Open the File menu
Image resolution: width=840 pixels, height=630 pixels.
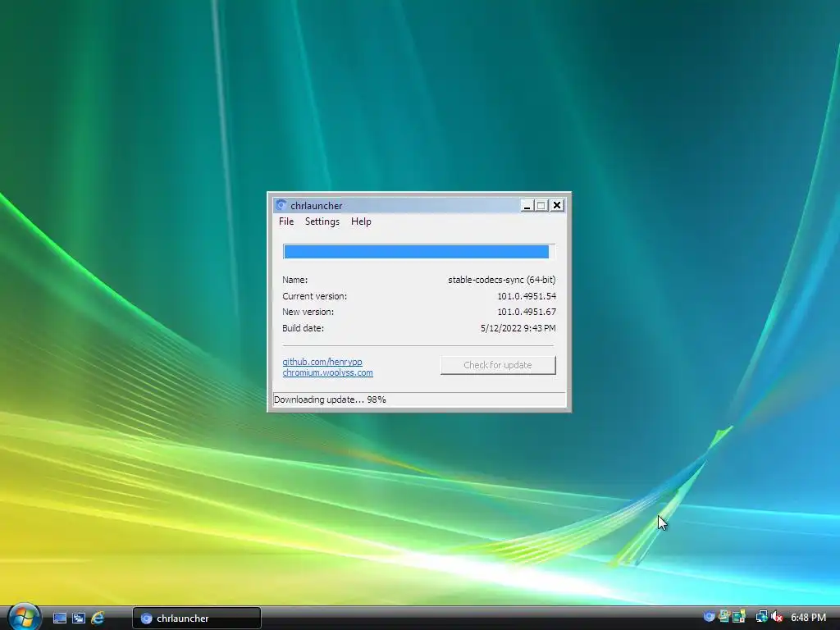[286, 221]
